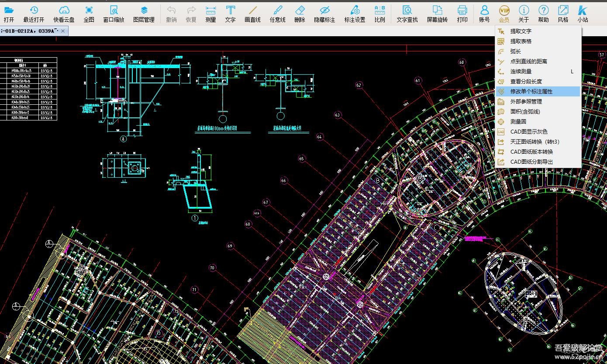Viewport: 607px width, 364px height.
Task: Close the drawing file tab
Action: 63,31
